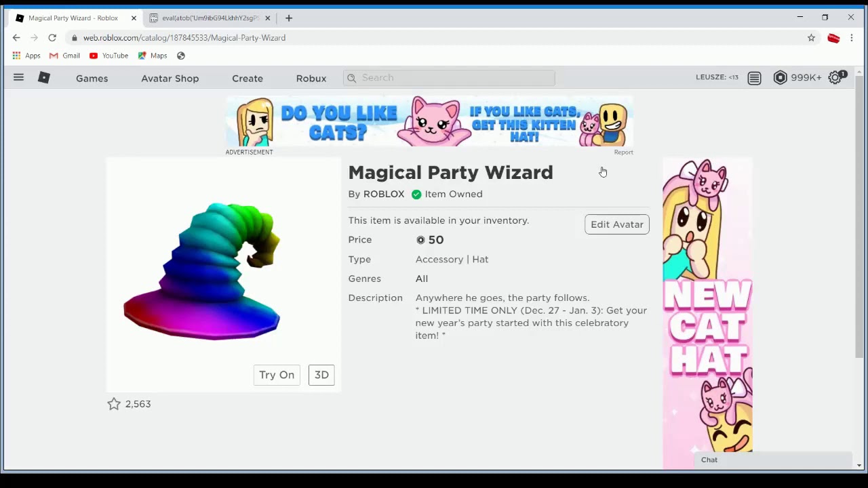Open a new browser tab
The height and width of the screenshot is (488, 868).
[x=289, y=18]
